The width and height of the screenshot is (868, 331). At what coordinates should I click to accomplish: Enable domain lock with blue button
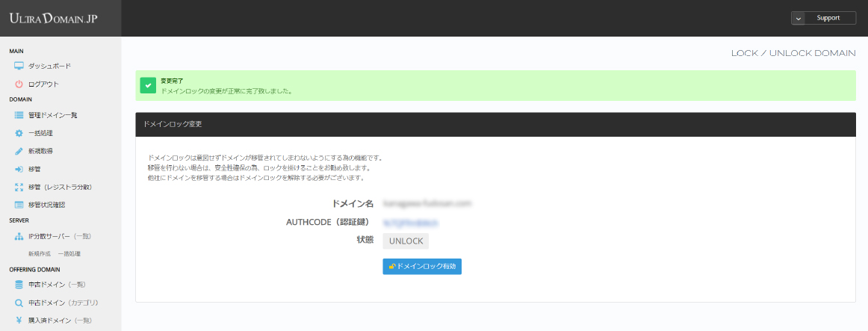[422, 266]
